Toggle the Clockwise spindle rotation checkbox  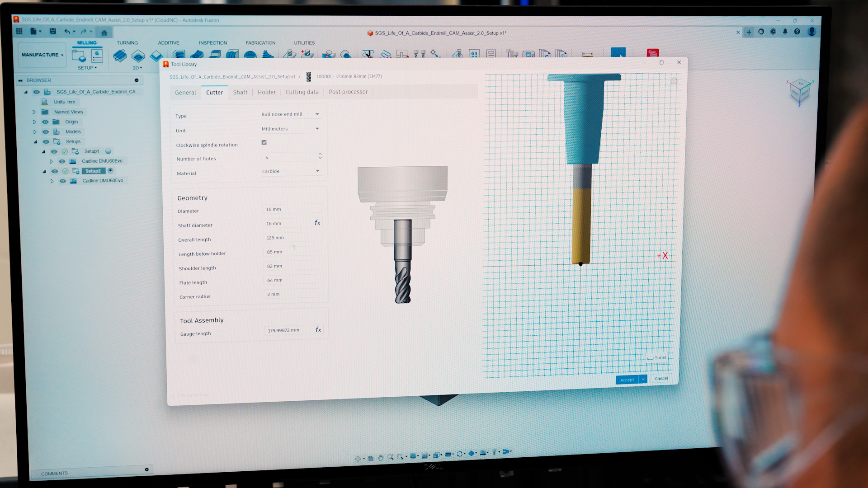tap(264, 142)
